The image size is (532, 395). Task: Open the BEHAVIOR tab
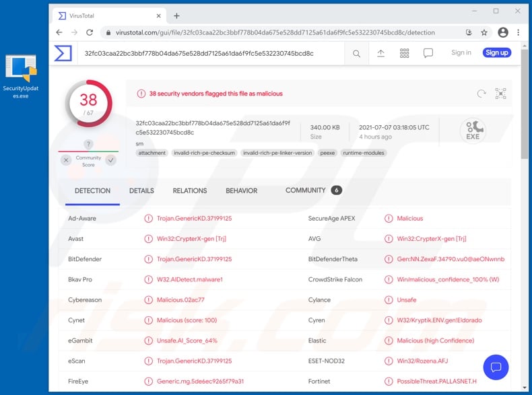pos(242,191)
